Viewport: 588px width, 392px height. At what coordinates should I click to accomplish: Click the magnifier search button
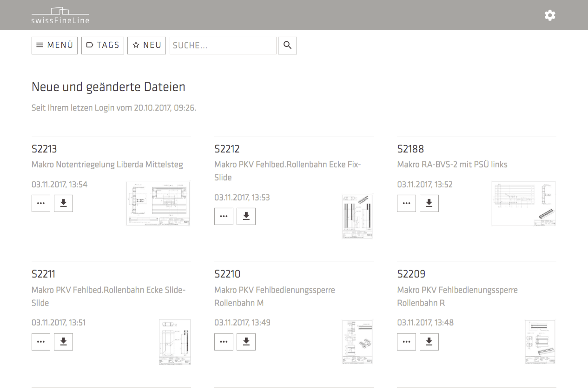287,46
